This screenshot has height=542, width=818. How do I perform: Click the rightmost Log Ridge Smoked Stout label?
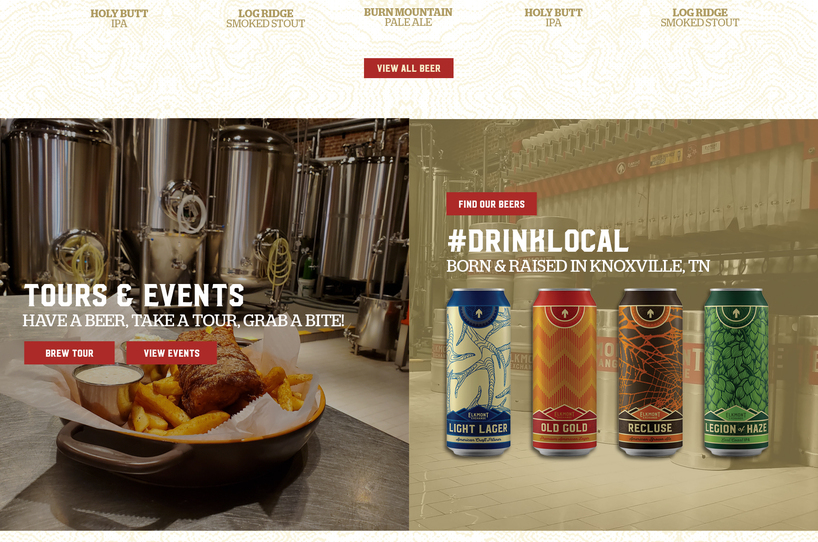tap(700, 18)
